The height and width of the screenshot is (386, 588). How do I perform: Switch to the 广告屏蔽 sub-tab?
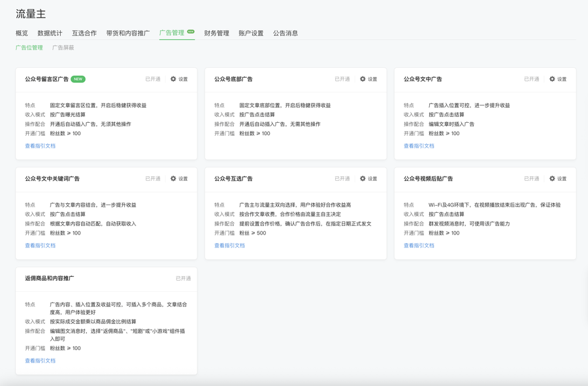(63, 48)
